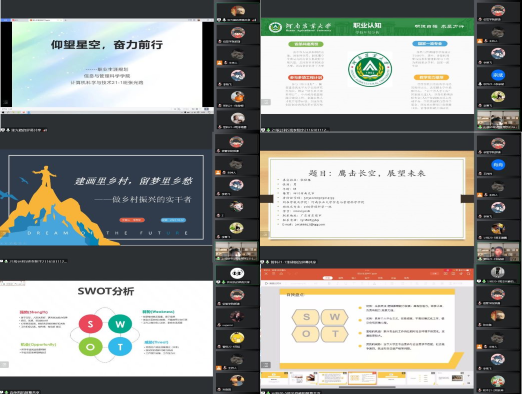Click the title 建画里乡村，留梦里乡愁
522x394 pixels.
coord(134,181)
